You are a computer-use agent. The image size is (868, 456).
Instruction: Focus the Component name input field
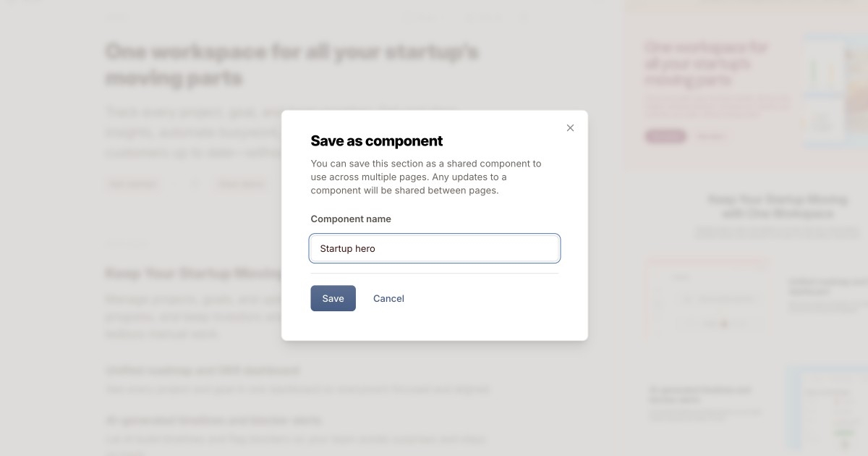point(435,248)
